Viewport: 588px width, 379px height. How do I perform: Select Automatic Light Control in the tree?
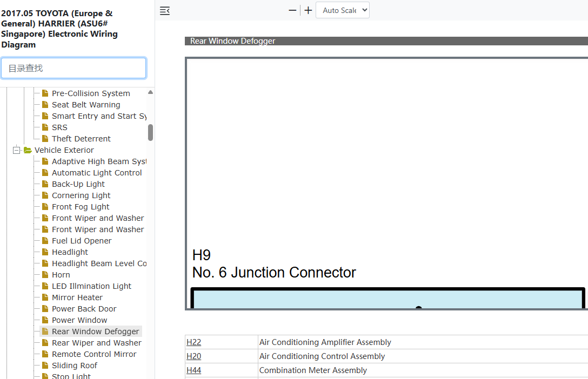point(97,173)
